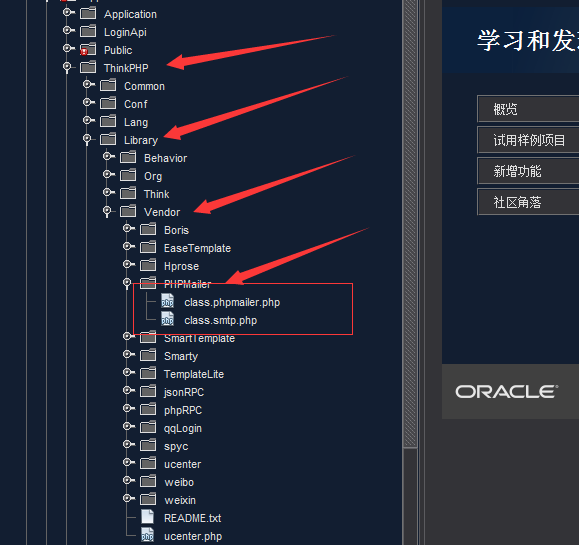Select the EaseTemplate tree item label
The image size is (579, 545).
pyautogui.click(x=197, y=248)
